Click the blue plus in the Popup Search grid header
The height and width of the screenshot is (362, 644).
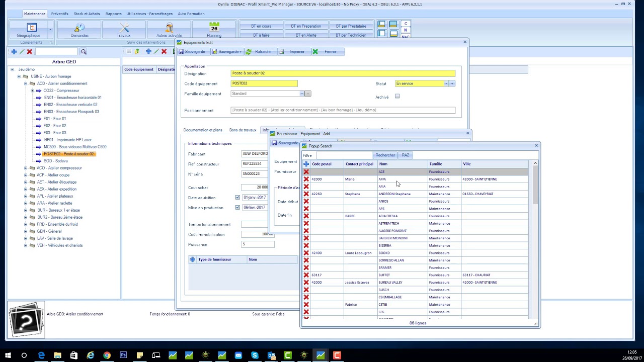click(306, 164)
